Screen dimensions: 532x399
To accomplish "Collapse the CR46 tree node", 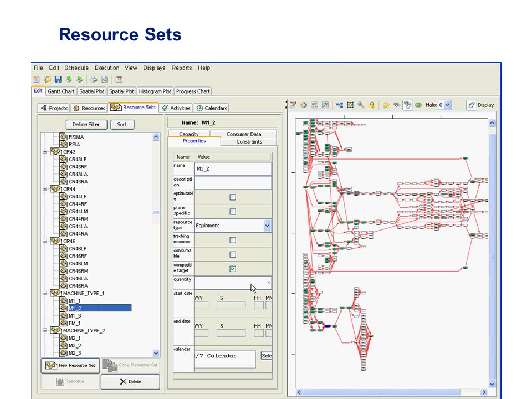I will click(45, 241).
